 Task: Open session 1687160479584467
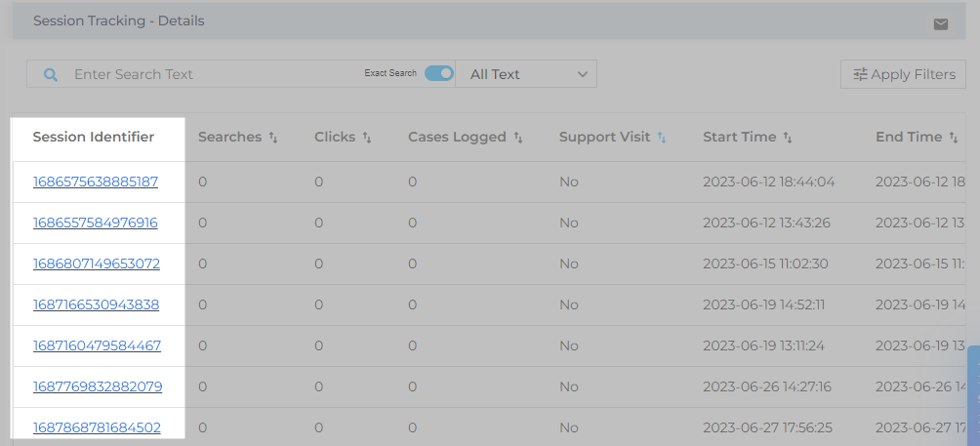[x=97, y=345]
